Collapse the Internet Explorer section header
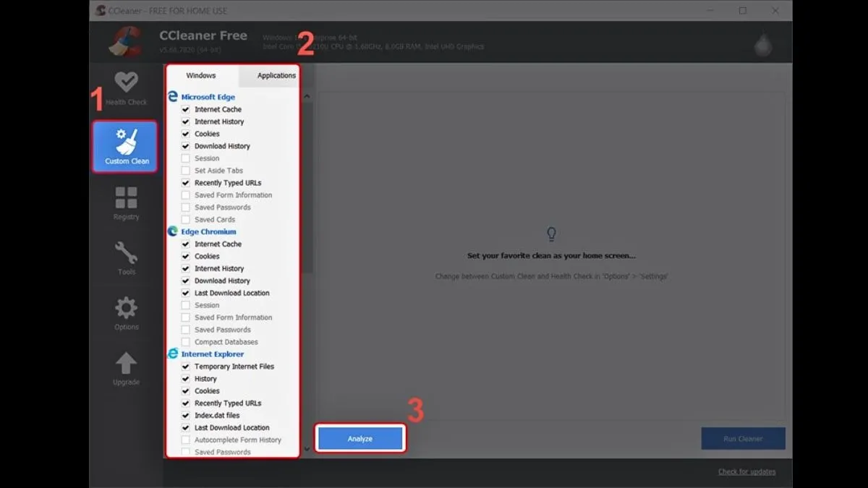The width and height of the screenshot is (868, 488). 212,354
